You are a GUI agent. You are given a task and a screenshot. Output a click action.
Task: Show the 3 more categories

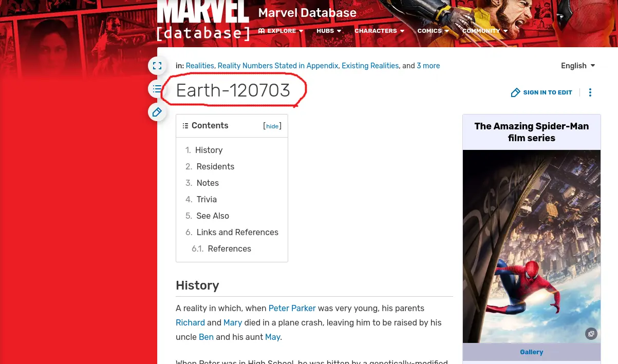428,66
